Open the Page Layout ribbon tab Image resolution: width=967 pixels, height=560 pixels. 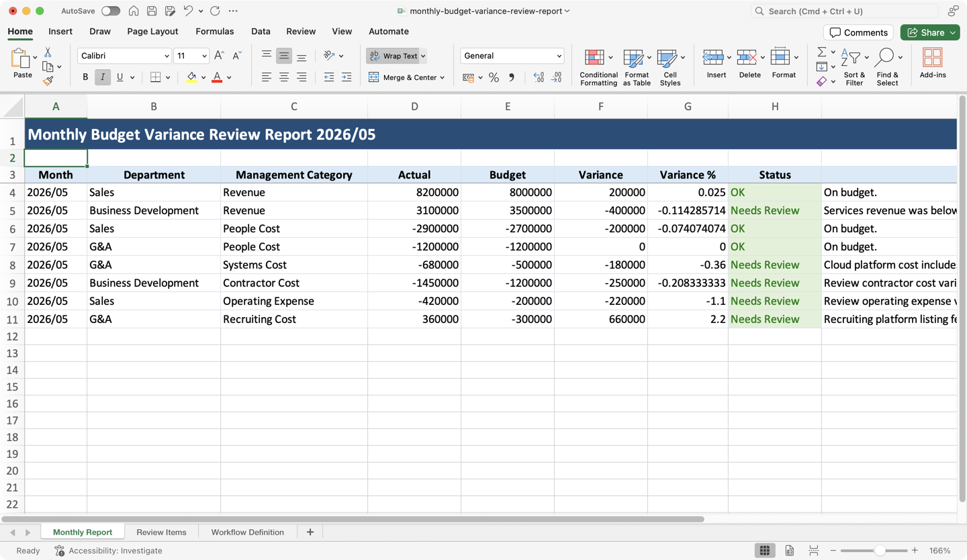point(152,32)
